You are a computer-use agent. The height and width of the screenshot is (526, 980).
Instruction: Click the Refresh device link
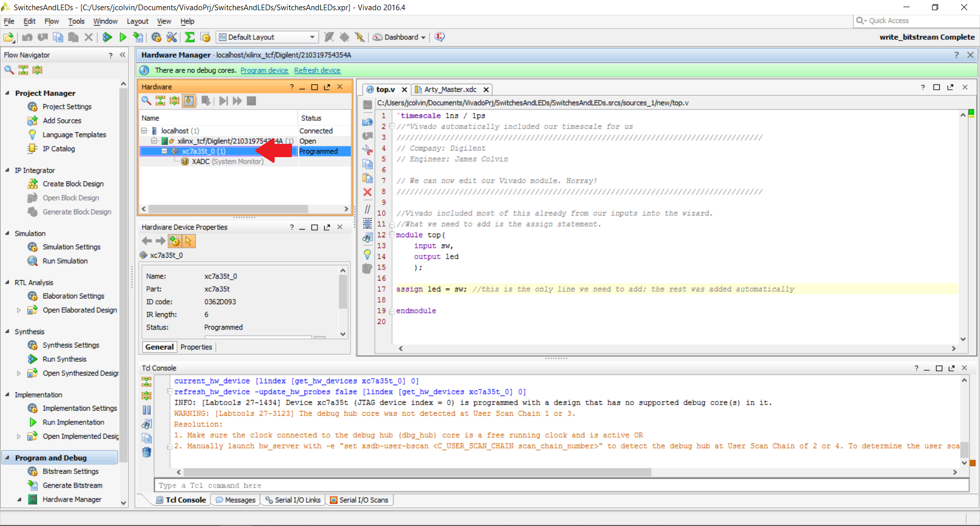coord(317,70)
